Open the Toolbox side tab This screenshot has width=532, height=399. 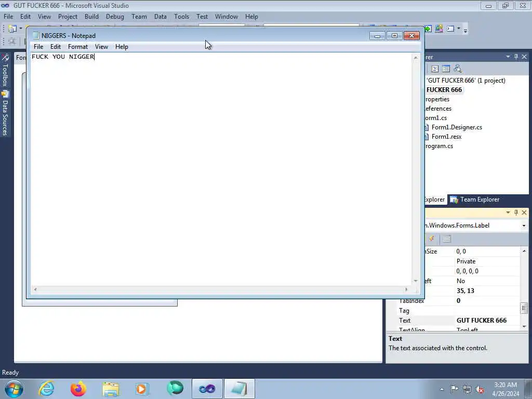[5, 71]
